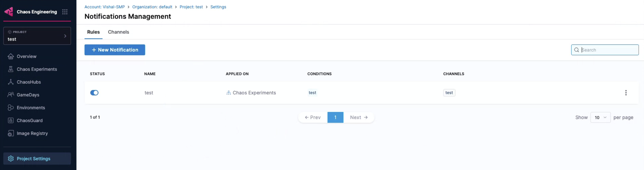This screenshot has height=170, width=644.
Task: Click the Harness Chaos Engineering logo
Action: (9, 12)
